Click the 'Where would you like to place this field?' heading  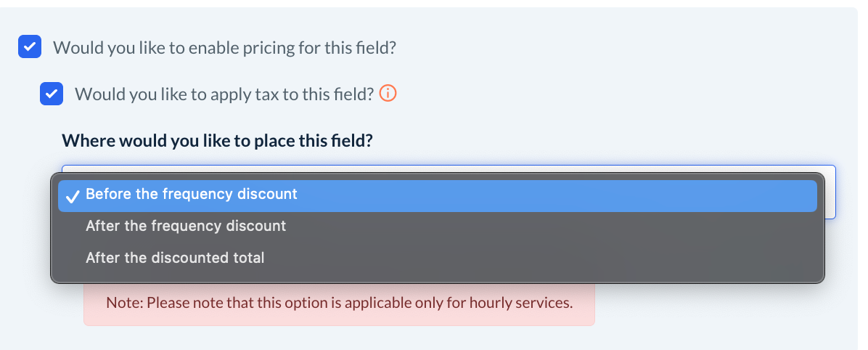pos(217,140)
